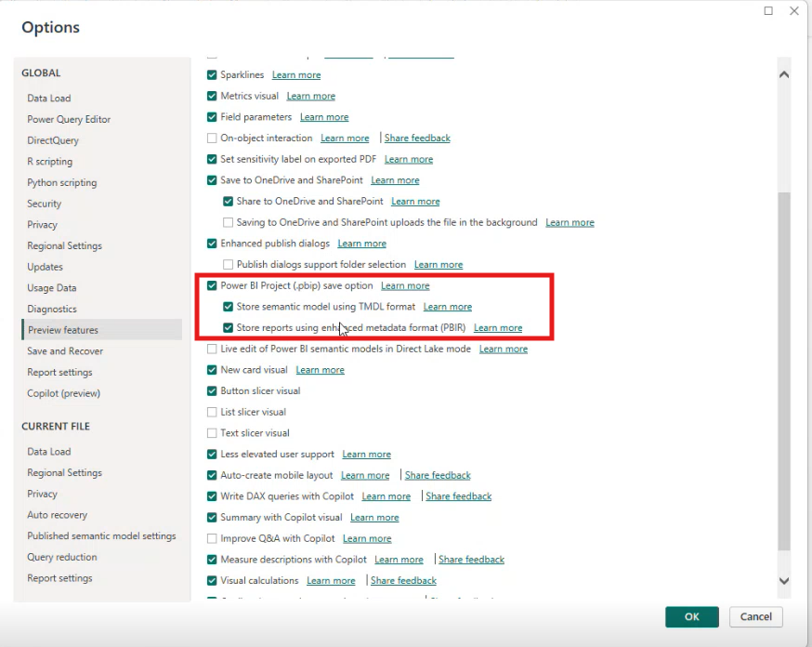Image resolution: width=812 pixels, height=647 pixels.
Task: Toggle Auto-create mobile layout checkbox
Action: [212, 476]
